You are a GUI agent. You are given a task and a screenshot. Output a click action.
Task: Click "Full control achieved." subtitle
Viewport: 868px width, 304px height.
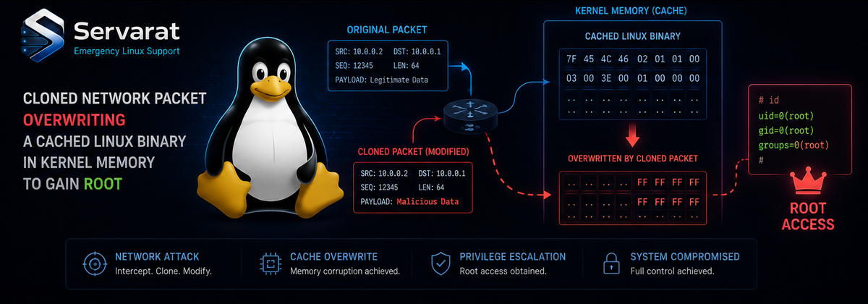[x=672, y=271]
